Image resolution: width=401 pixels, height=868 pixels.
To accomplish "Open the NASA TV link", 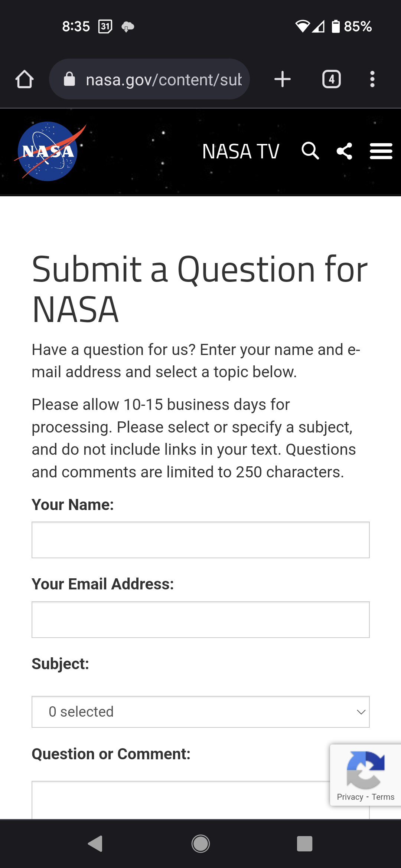I will [x=241, y=151].
